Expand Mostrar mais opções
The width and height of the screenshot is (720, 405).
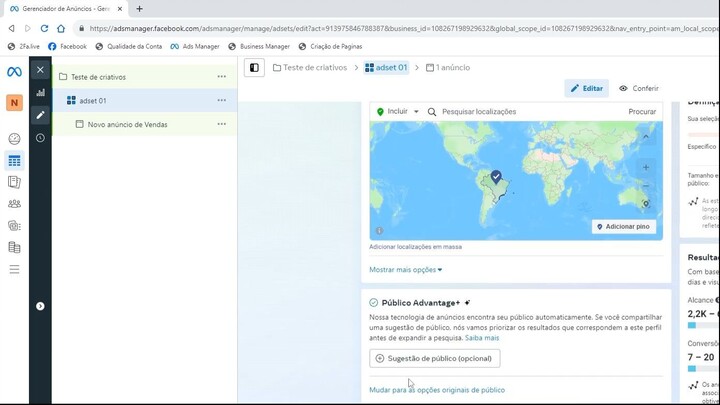click(x=405, y=270)
